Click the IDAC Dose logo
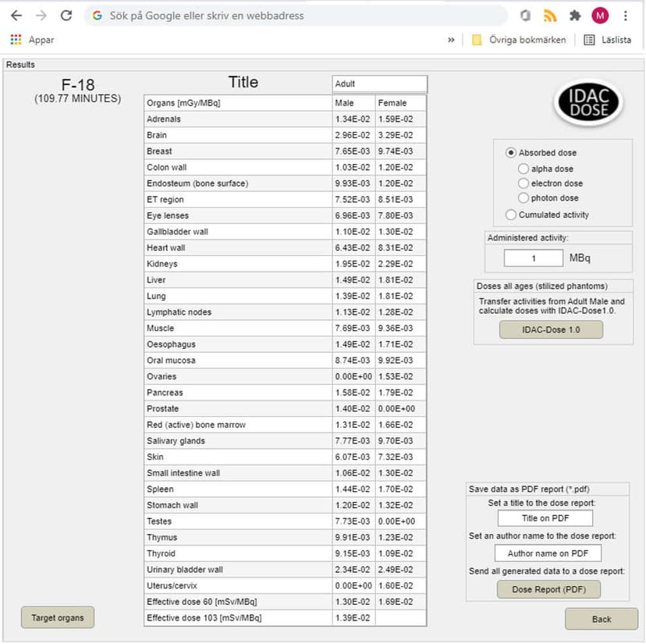The width and height of the screenshot is (646, 644). point(588,103)
